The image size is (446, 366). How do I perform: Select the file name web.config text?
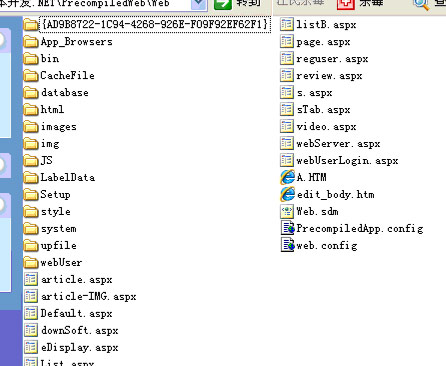coord(327,246)
